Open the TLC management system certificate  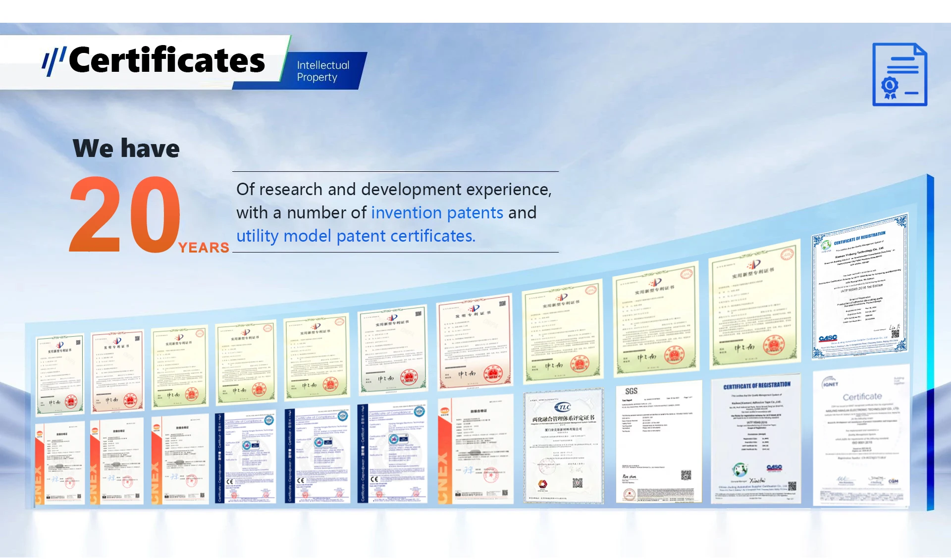coord(563,446)
